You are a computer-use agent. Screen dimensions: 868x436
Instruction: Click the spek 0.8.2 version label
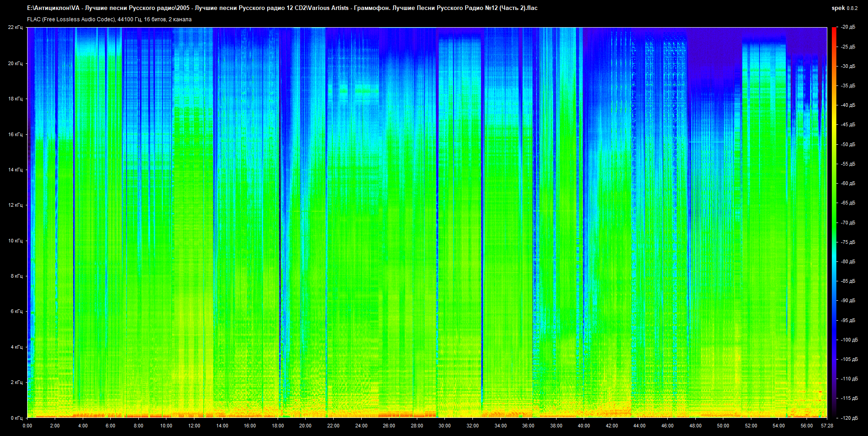(844, 8)
